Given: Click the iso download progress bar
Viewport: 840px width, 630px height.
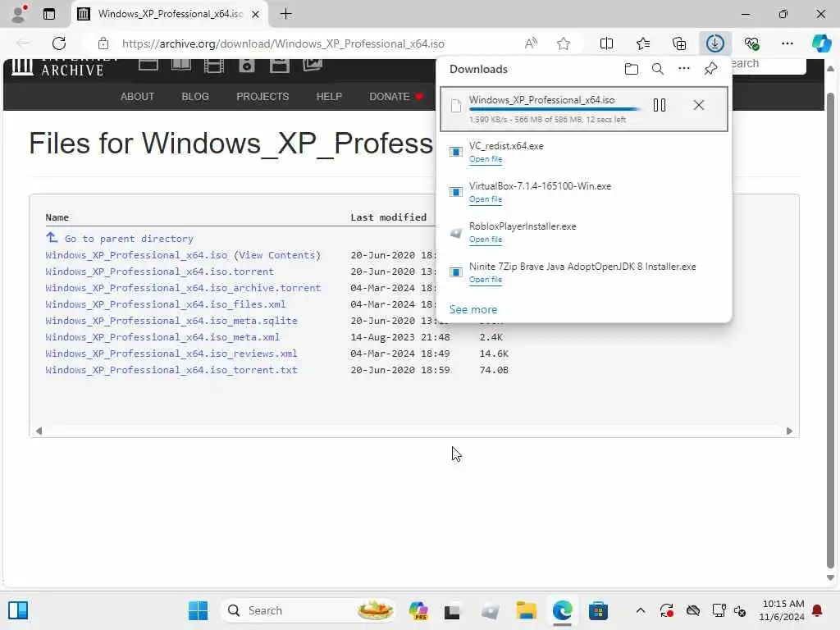Looking at the screenshot, I should 555,109.
